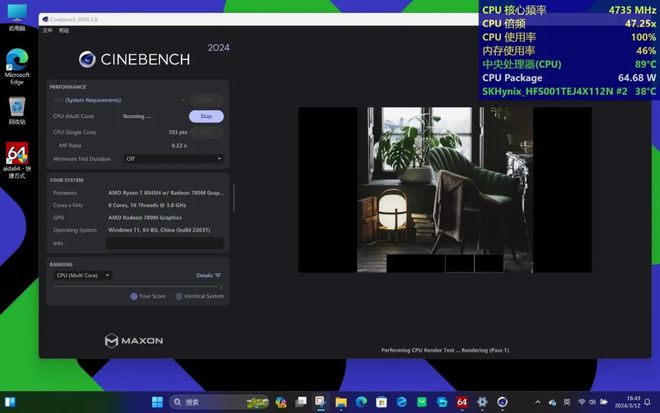Open Microsoft Edge desktop shortcut
Image resolution: width=660 pixels, height=413 pixels.
click(x=17, y=67)
